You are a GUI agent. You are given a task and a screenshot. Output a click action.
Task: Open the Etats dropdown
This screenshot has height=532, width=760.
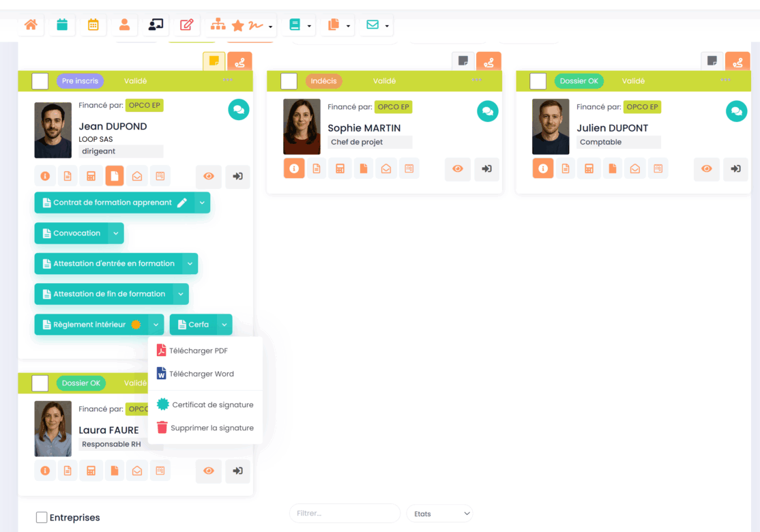pos(439,514)
